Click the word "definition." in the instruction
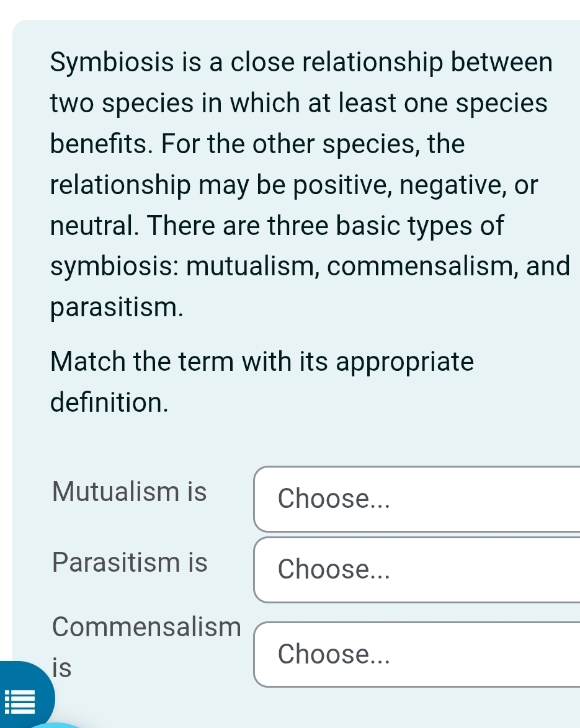This screenshot has height=728, width=580. coord(110,402)
